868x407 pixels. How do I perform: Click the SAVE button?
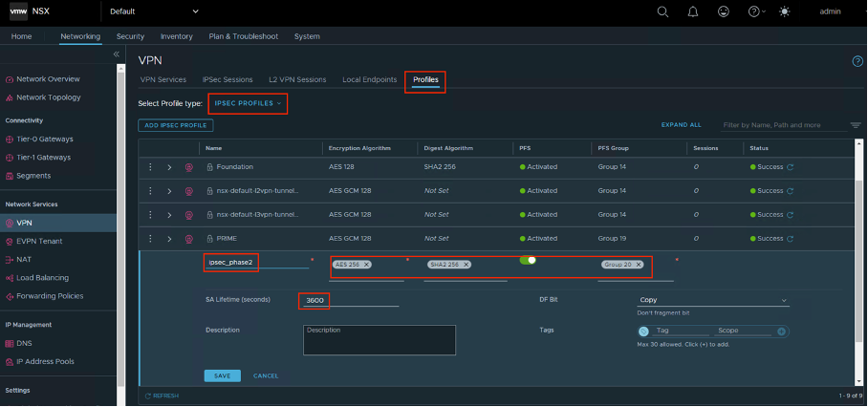tap(222, 375)
